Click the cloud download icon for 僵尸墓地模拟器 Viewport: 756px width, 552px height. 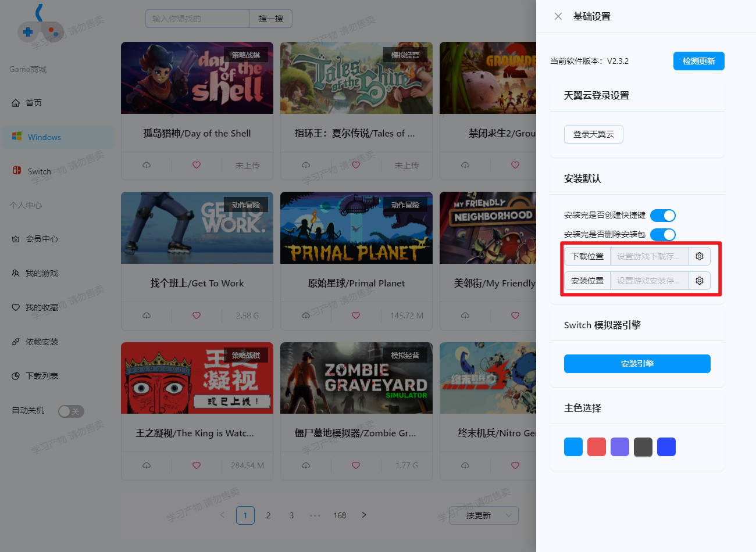click(x=306, y=465)
